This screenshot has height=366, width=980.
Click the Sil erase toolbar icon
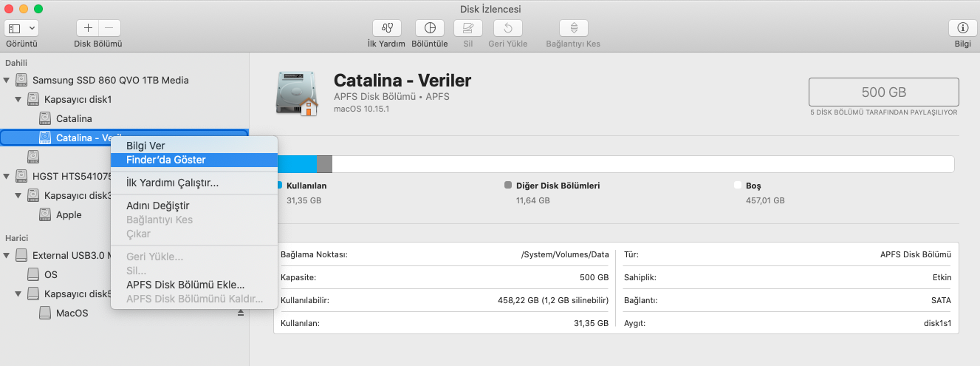coord(467,28)
